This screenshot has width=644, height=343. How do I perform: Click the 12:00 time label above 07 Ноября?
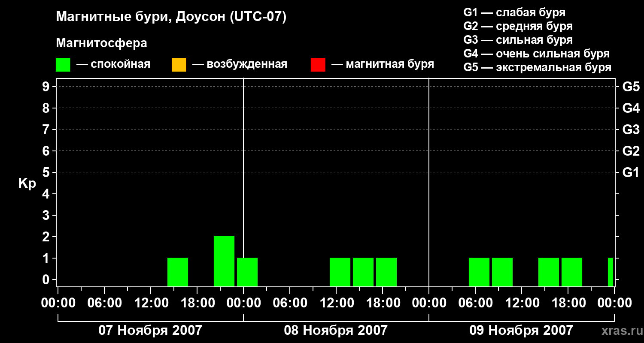pyautogui.click(x=151, y=303)
